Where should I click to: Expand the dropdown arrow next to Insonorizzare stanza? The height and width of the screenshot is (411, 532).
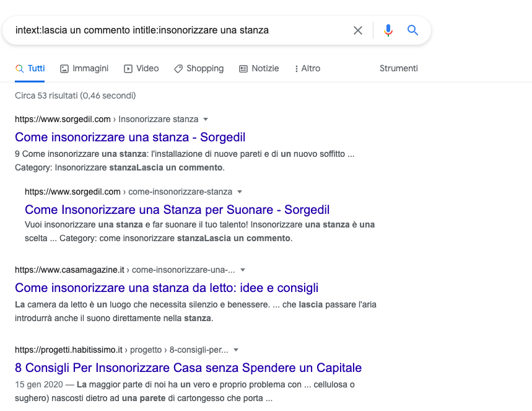click(x=205, y=119)
